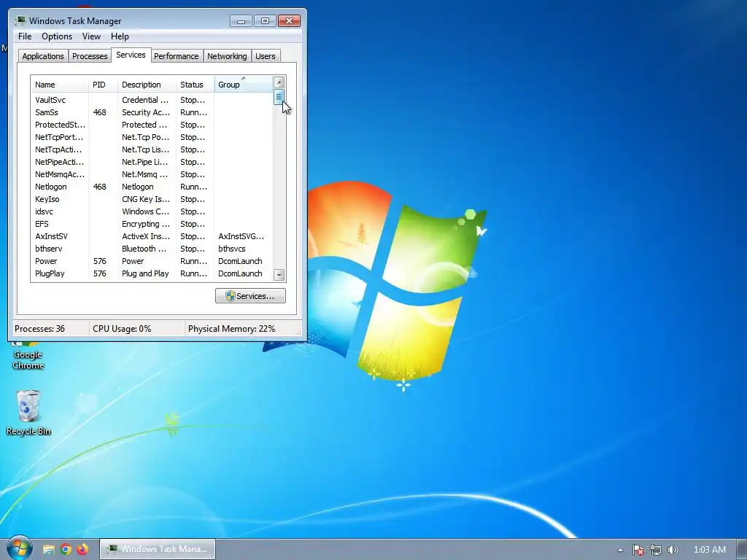Select the EFS service row
Viewport: 747px width, 560px height.
click(152, 223)
